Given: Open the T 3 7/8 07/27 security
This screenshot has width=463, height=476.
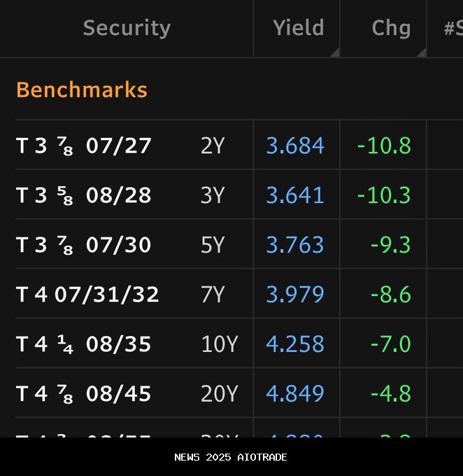Looking at the screenshot, I should tap(84, 146).
